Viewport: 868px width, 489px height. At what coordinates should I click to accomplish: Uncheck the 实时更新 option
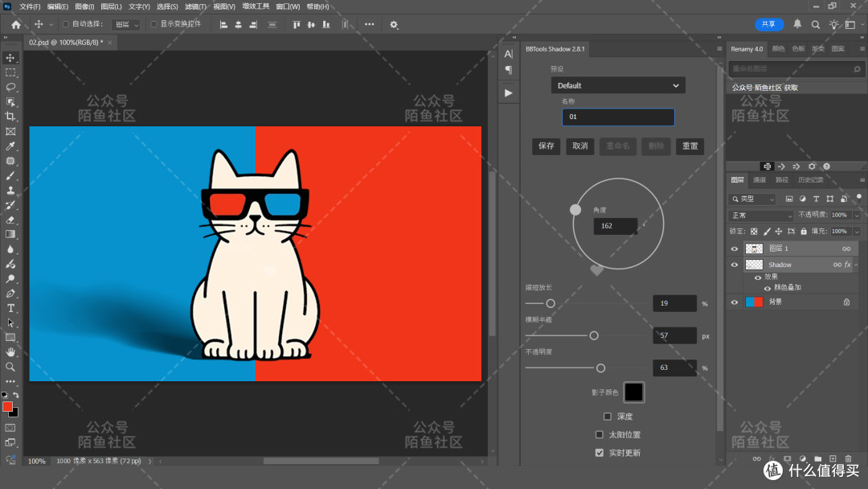click(599, 453)
